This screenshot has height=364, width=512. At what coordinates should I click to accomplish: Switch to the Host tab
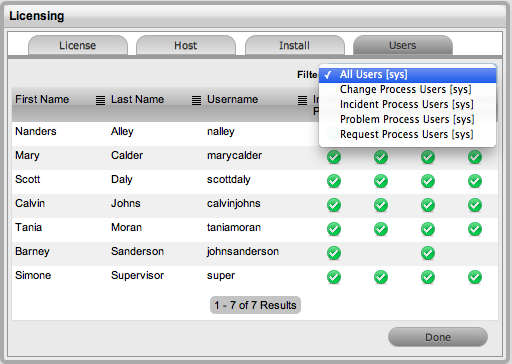click(x=186, y=45)
